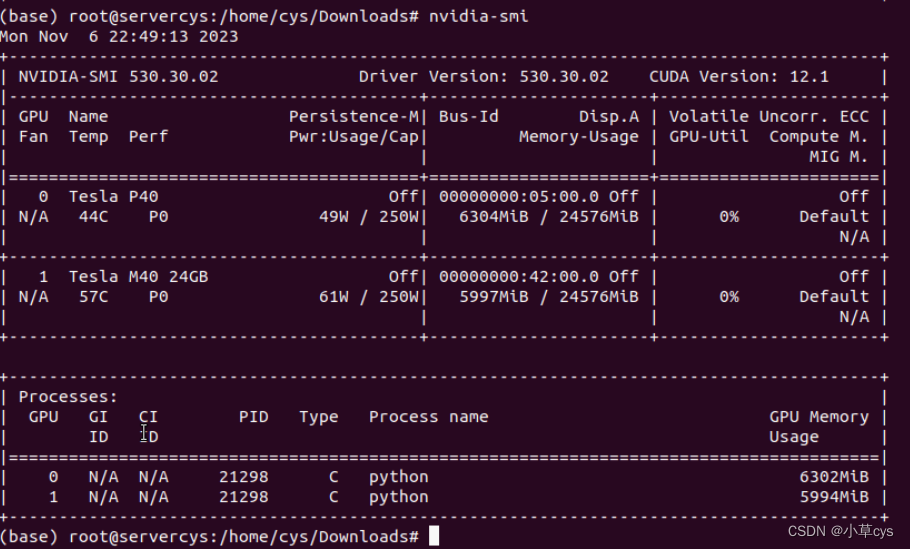The width and height of the screenshot is (910, 549).
Task: Click the Disp.A column header
Action: (x=609, y=117)
